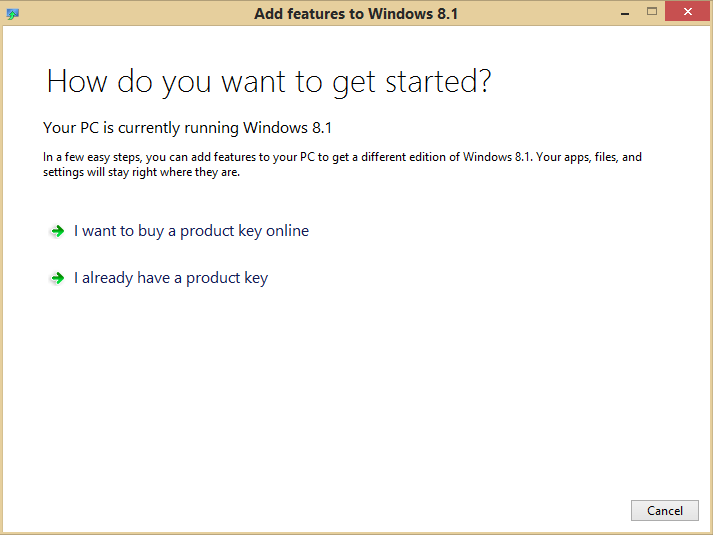The height and width of the screenshot is (535, 713).
Task: Choose I already have a product key
Action: pos(171,278)
